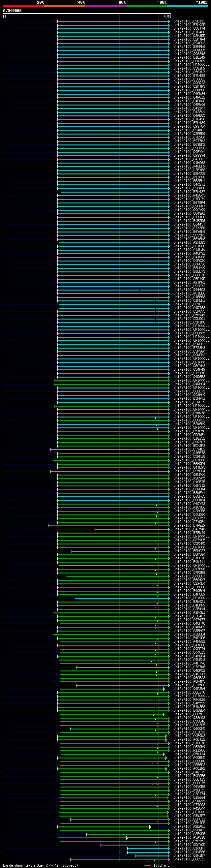The width and height of the screenshot is (211, 868).
Task: Select the UniRef100_C0KYF1 label
Action: 190,61
